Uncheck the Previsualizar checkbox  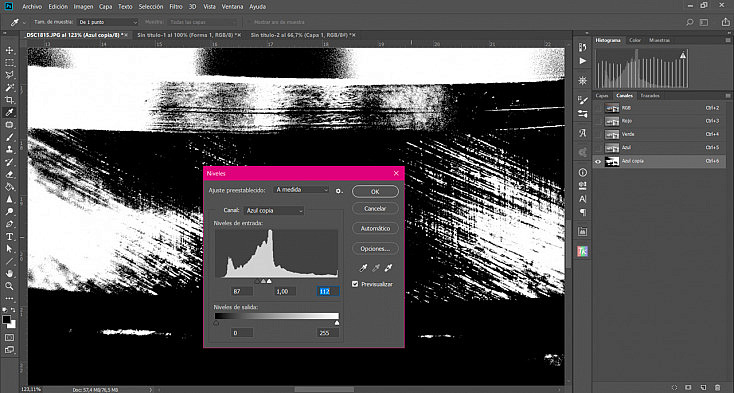(355, 284)
